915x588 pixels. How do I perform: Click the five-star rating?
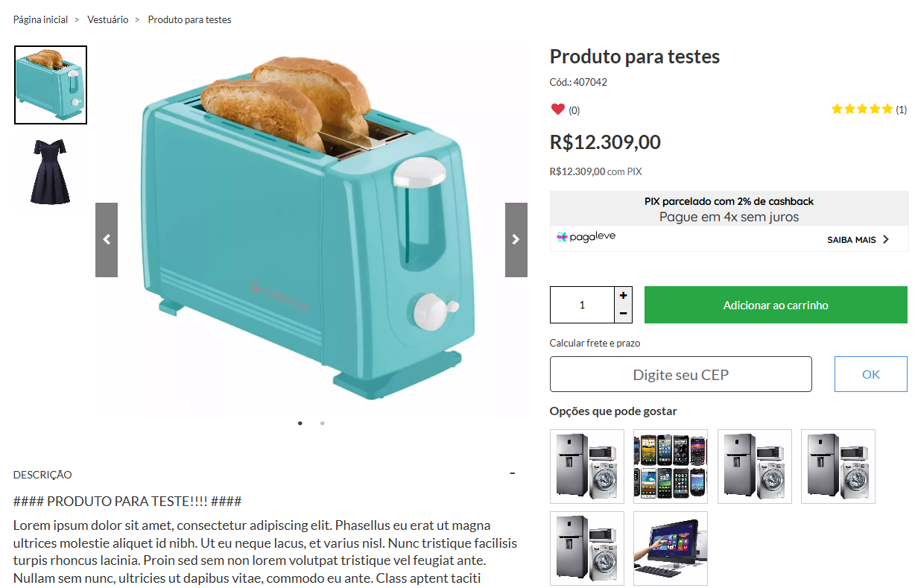[x=862, y=110]
